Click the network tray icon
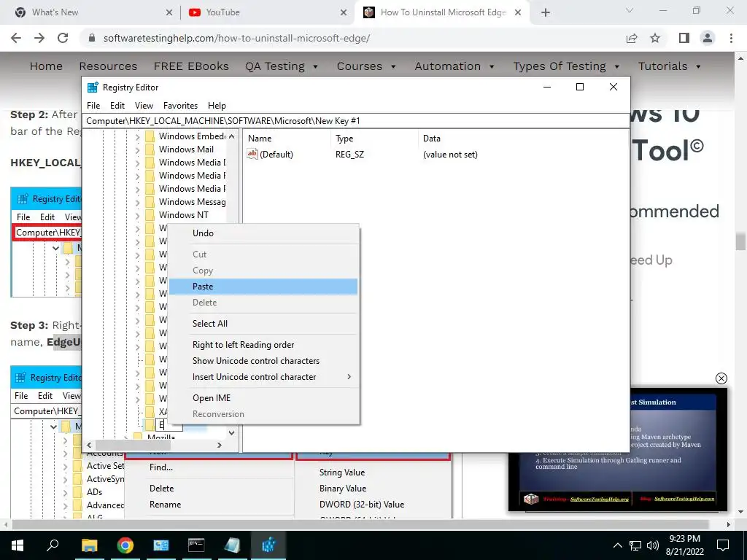The height and width of the screenshot is (560, 747). pos(635,545)
